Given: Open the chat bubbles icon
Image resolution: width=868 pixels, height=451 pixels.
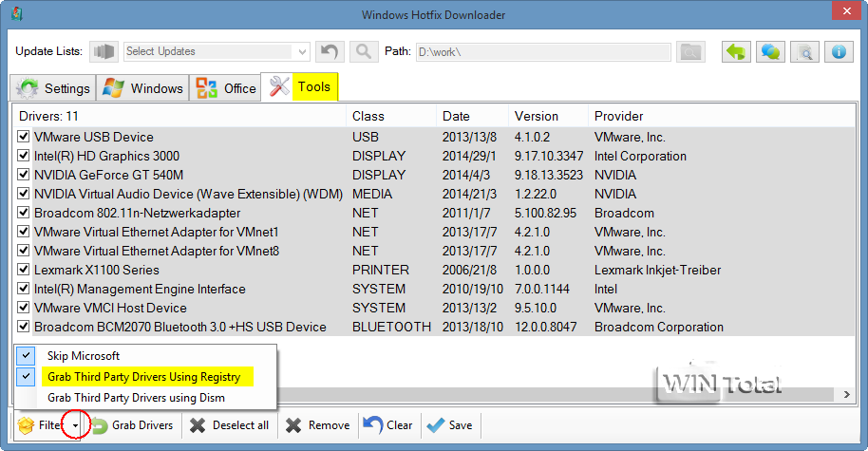Looking at the screenshot, I should [x=770, y=52].
